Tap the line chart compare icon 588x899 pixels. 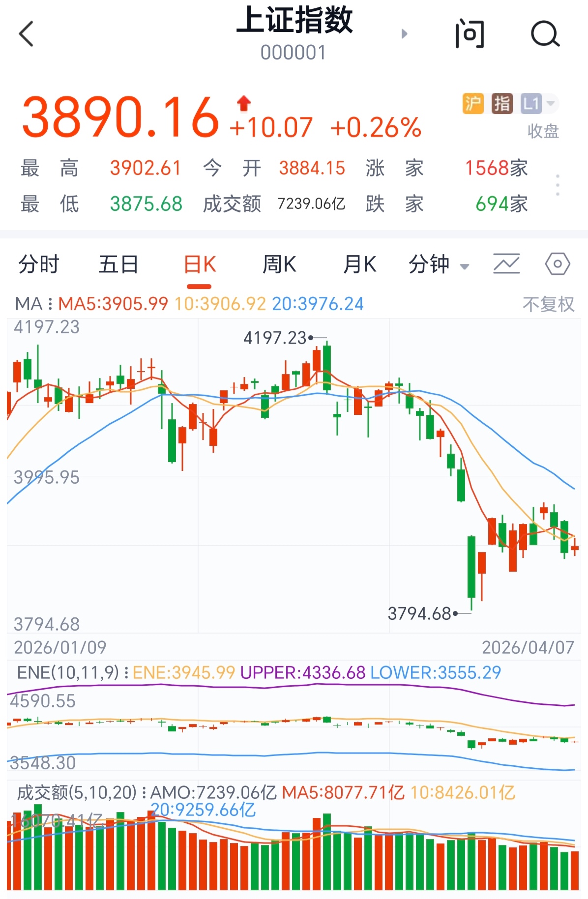pyautogui.click(x=506, y=264)
